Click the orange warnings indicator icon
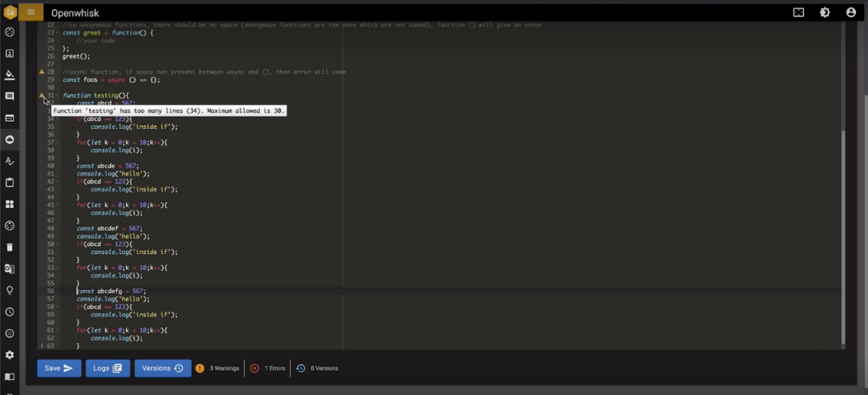 tap(200, 368)
